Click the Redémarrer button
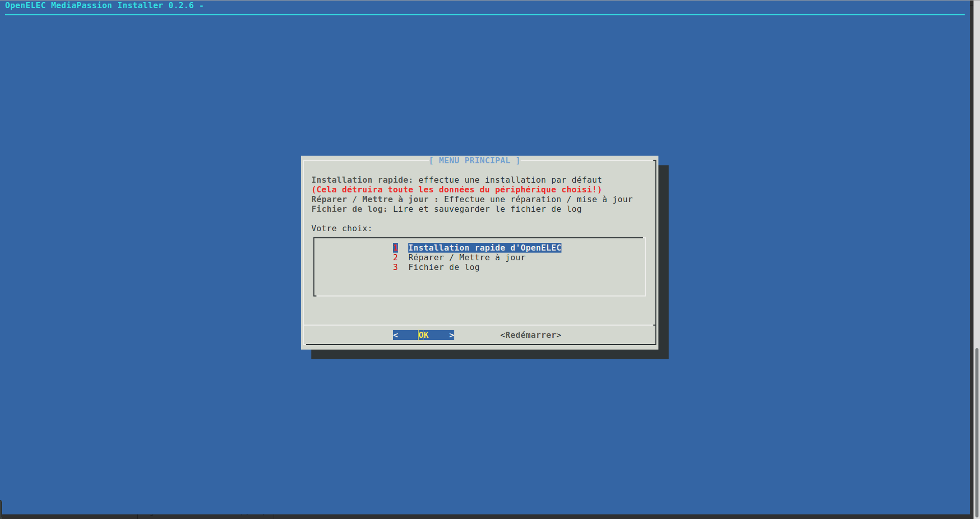Screen dimensions: 980x519 (x=530, y=335)
